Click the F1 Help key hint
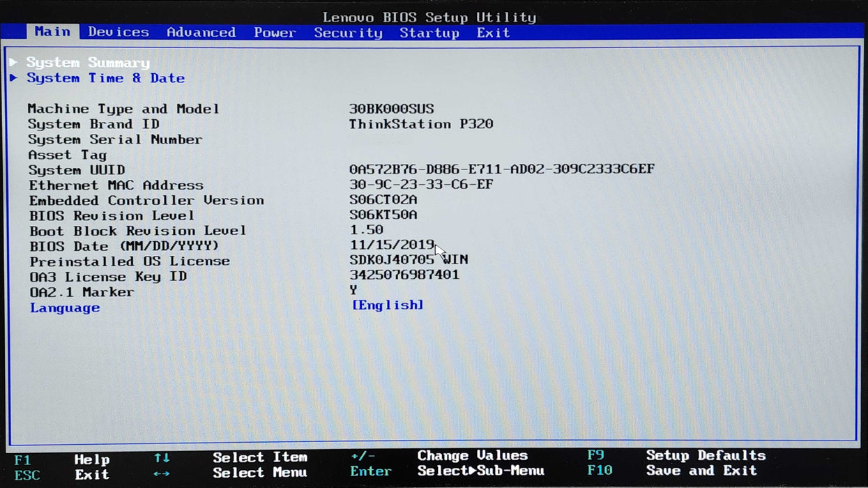This screenshot has width=868, height=488. (x=62, y=459)
